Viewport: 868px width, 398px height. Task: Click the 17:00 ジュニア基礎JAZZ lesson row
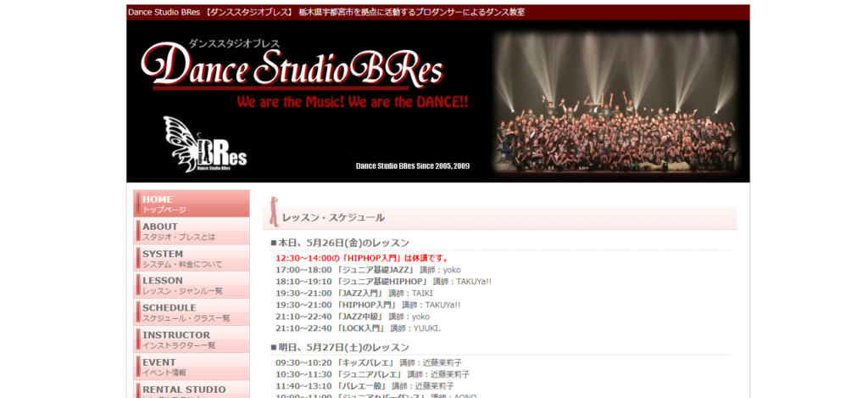[x=368, y=270]
